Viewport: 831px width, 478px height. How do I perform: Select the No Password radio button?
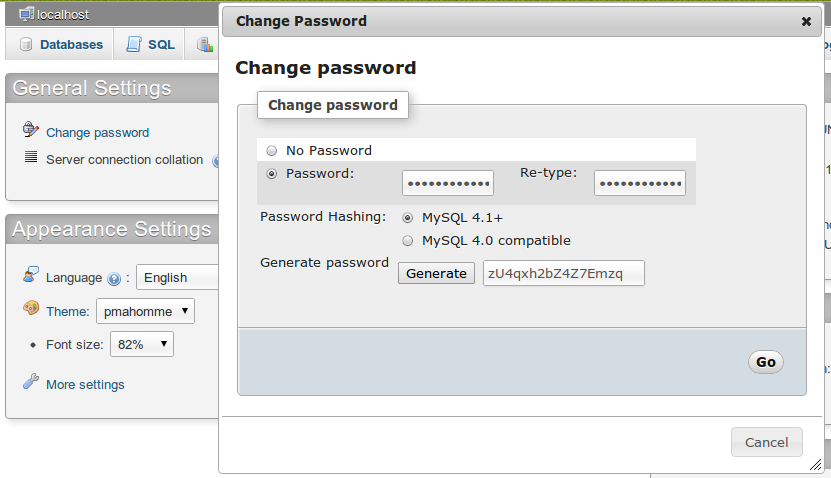click(x=272, y=151)
